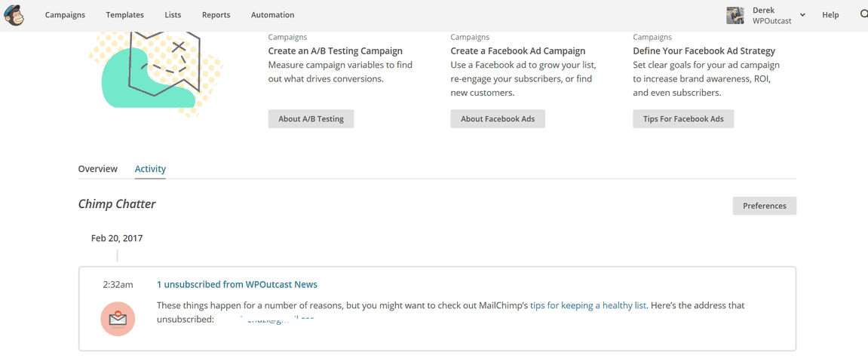Screen dimensions: 868x358
Task: Click the 'Feb 20, 2017' date label
Action: click(x=118, y=238)
